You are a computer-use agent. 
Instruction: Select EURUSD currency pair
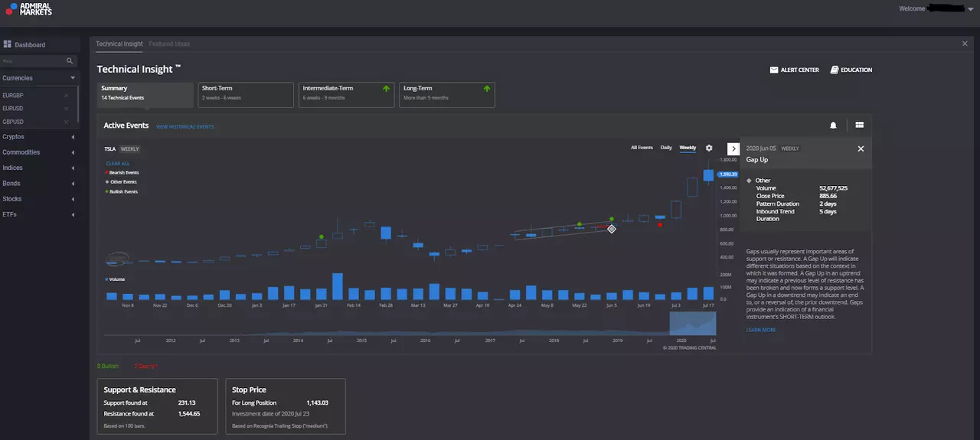tap(13, 109)
